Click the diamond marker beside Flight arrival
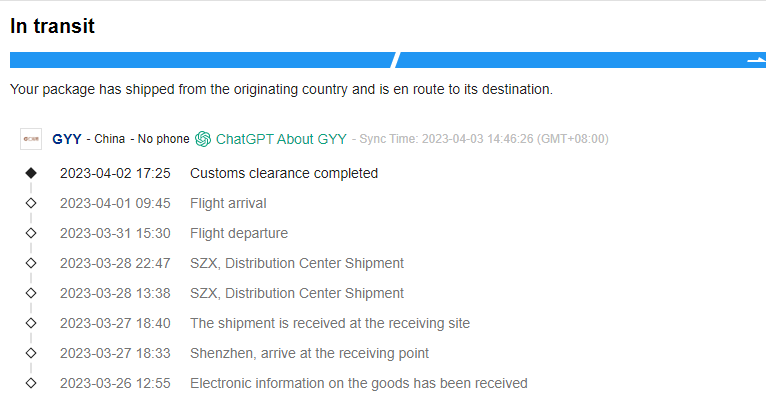 31,203
